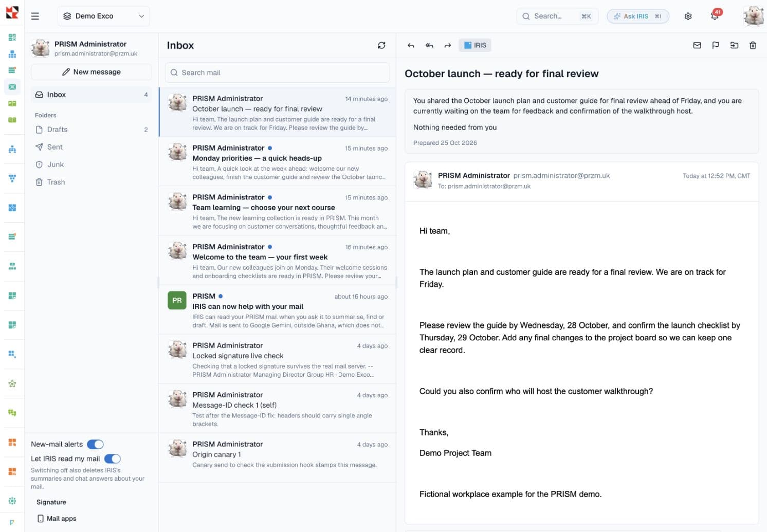Screen dimensions: 767x532
Task: Open Welcome to the team email
Action: [277, 260]
